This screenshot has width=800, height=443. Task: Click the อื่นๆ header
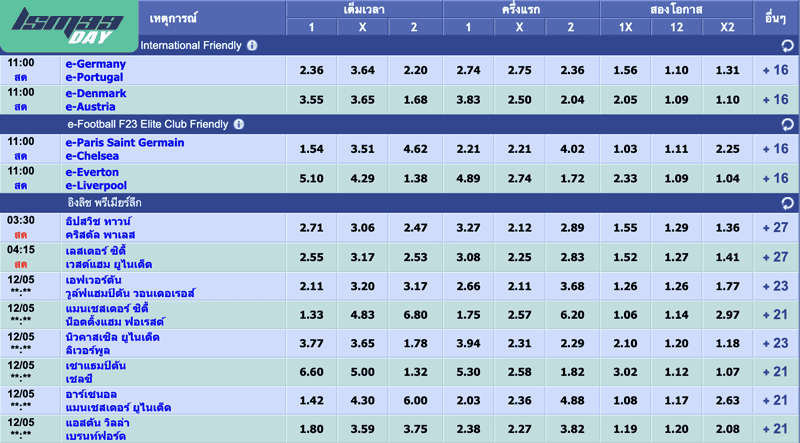[775, 18]
